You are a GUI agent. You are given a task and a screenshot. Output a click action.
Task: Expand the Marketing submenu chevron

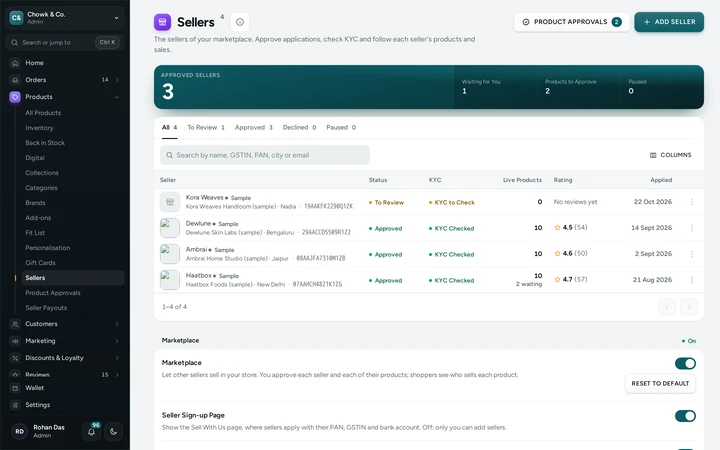(117, 341)
